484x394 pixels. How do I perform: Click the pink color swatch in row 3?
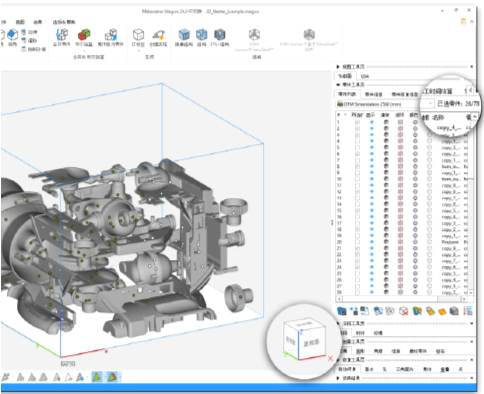pyautogui.click(x=400, y=135)
